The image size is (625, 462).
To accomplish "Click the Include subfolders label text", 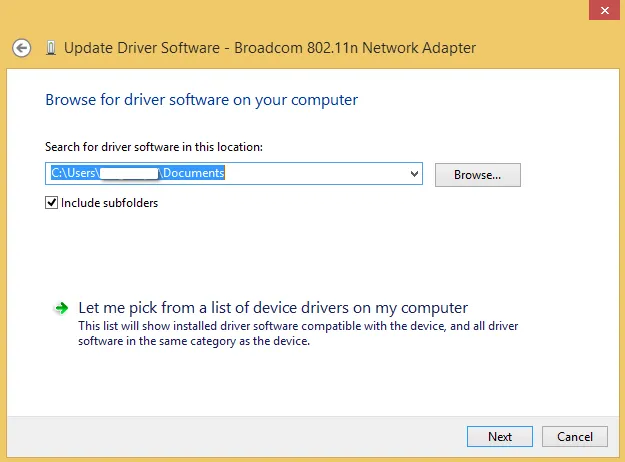I will [109, 203].
